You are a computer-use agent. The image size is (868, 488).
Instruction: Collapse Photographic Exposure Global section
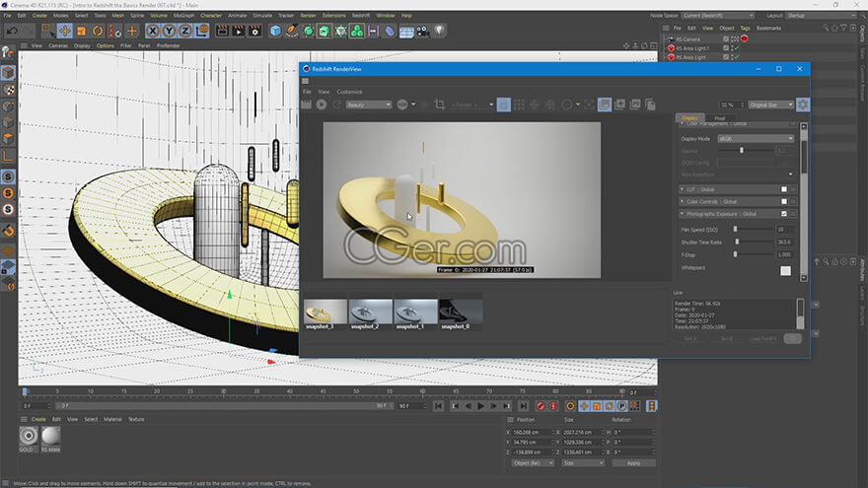(x=682, y=214)
